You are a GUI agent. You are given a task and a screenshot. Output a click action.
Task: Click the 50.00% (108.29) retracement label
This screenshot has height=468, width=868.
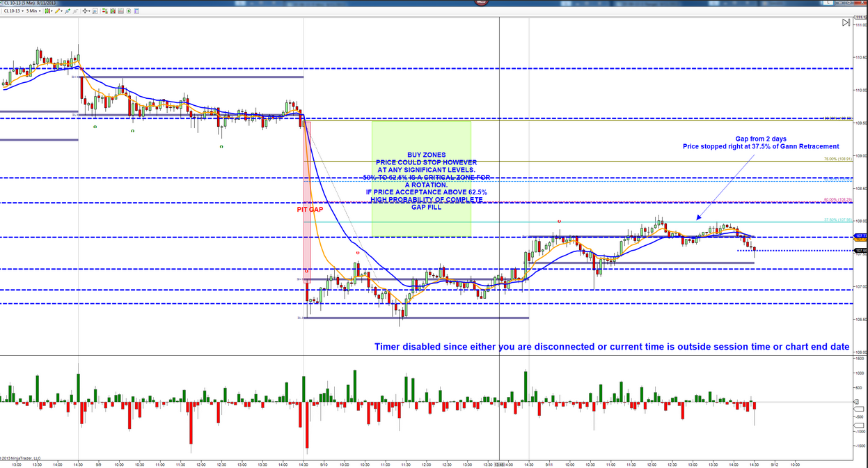pos(839,200)
